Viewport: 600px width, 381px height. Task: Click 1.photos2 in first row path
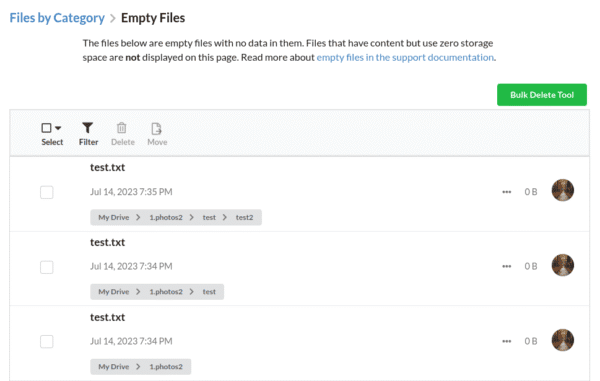click(166, 217)
